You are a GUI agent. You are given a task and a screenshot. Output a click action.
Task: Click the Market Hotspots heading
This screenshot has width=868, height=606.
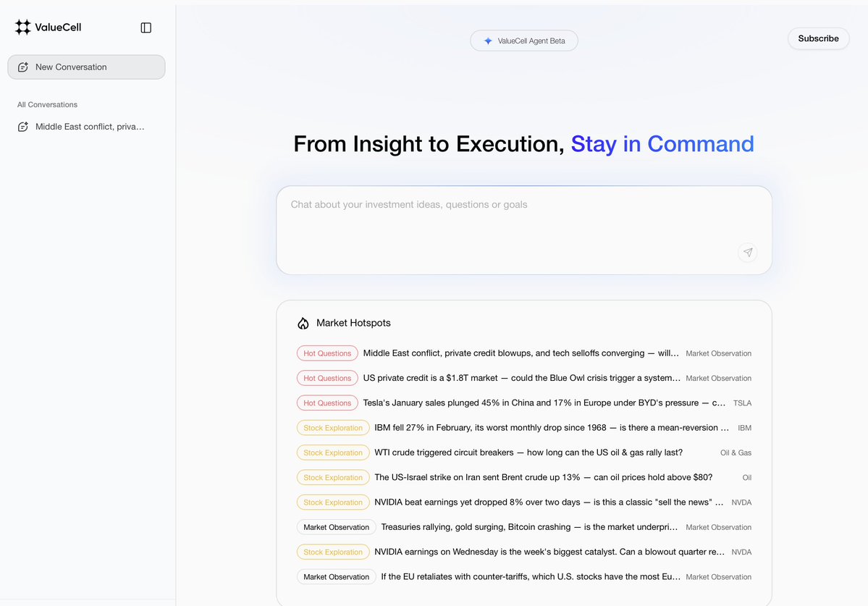click(353, 323)
